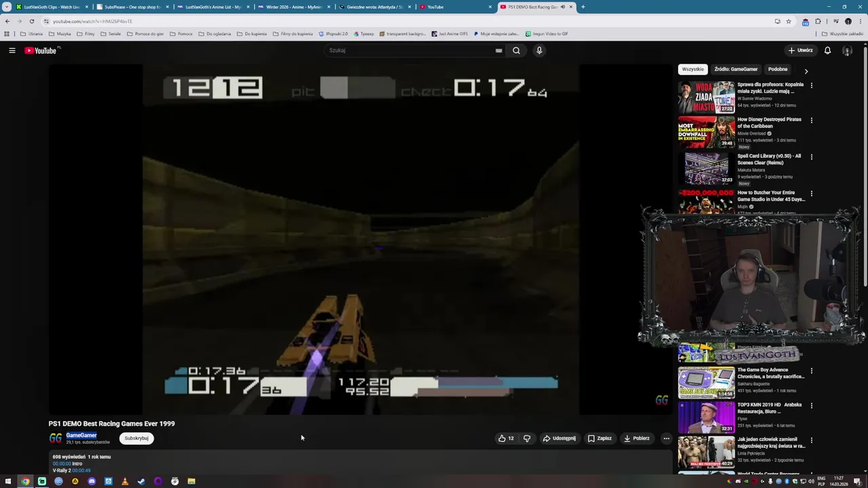Screen dimensions: 868x488
Task: Dislike the video with thumbs down
Action: pyautogui.click(x=527, y=438)
